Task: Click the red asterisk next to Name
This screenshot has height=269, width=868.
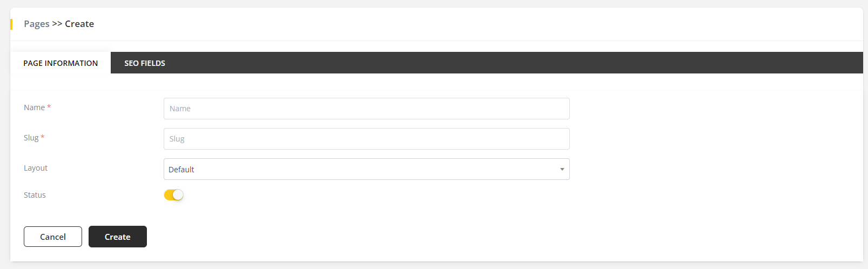Action: pyautogui.click(x=49, y=107)
